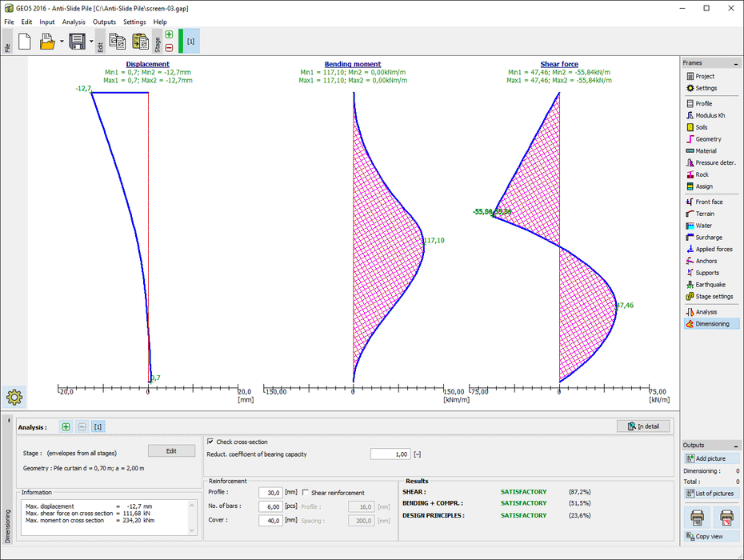This screenshot has width=744, height=560.
Task: Add an analysis with green plus button
Action: [x=66, y=427]
